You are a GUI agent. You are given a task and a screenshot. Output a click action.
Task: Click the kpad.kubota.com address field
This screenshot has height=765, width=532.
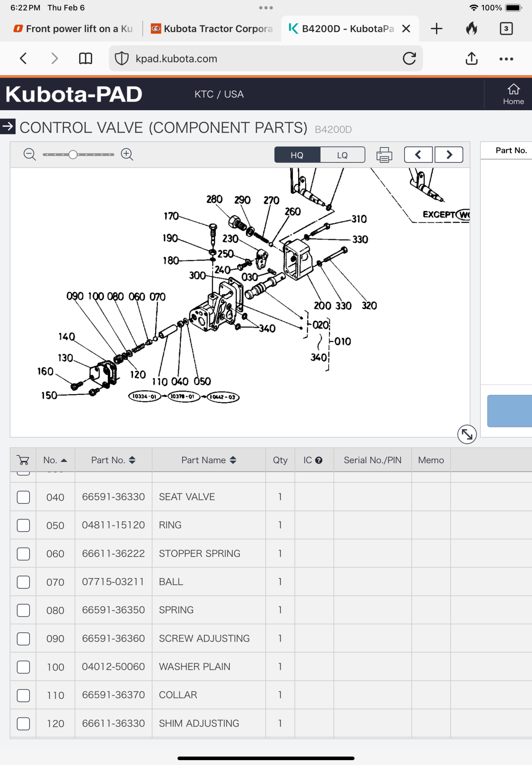(266, 59)
